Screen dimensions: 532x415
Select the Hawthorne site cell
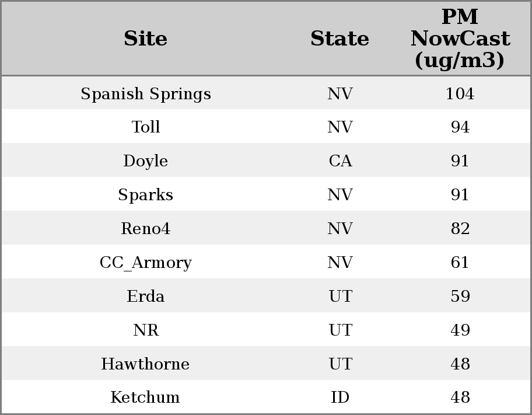[x=146, y=364]
